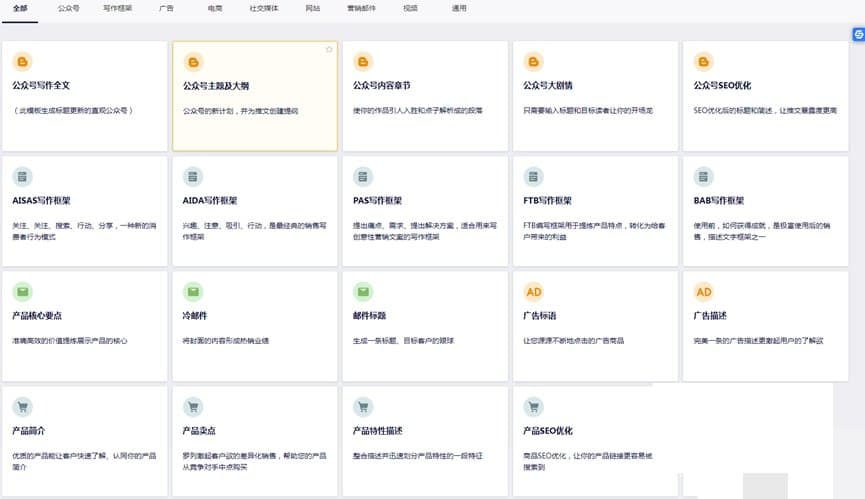The height and width of the screenshot is (499, 865).
Task: Select the 社交媒体 tab
Action: point(264,7)
